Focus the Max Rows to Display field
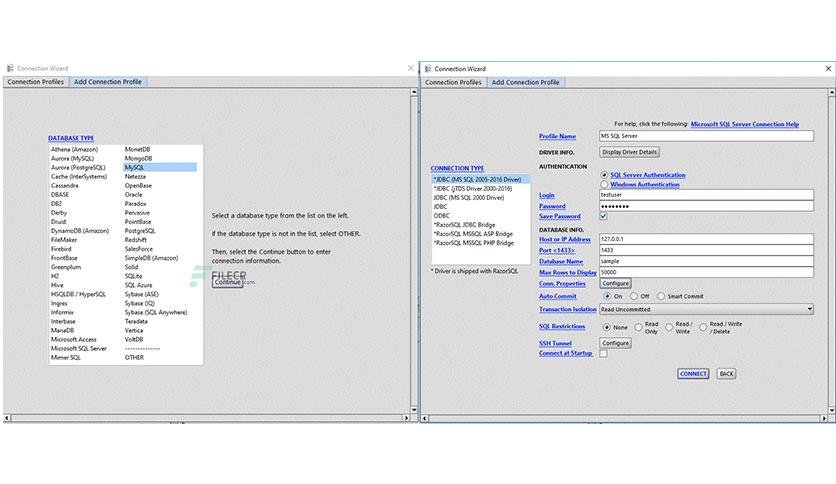This screenshot has height=484, width=836. [x=706, y=272]
